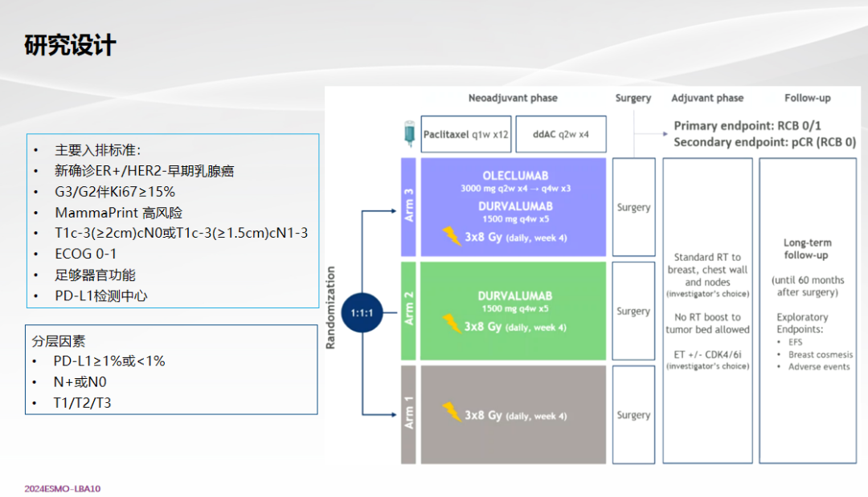Click the Surgery box in Arm 2 row

click(633, 311)
